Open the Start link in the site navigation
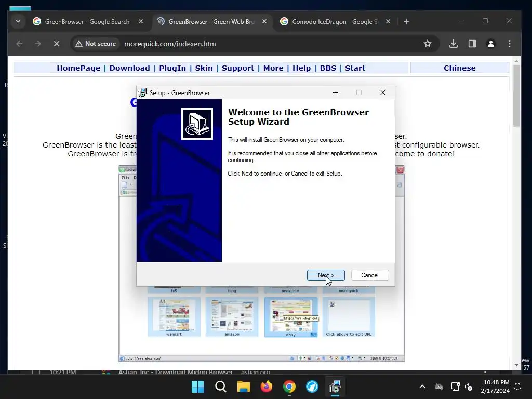The image size is (532, 399). pyautogui.click(x=355, y=68)
